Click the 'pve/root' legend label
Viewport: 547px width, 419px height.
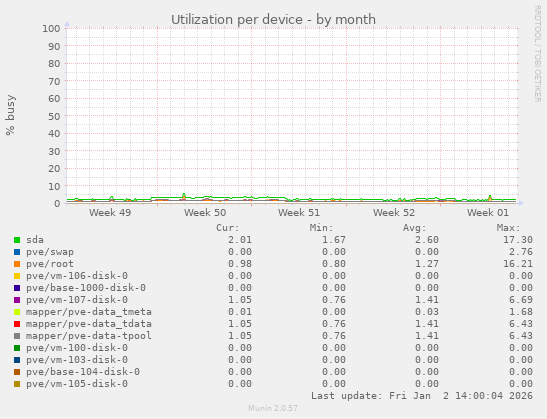[50, 264]
